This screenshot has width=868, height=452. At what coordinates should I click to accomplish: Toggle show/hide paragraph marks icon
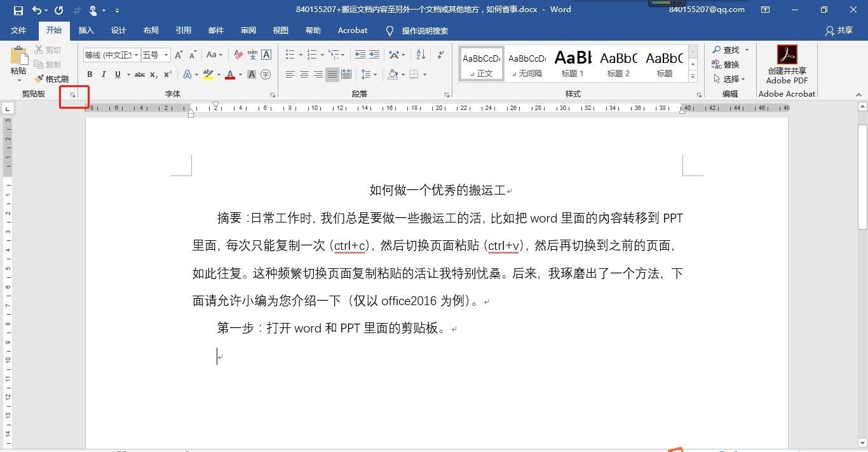pos(440,54)
